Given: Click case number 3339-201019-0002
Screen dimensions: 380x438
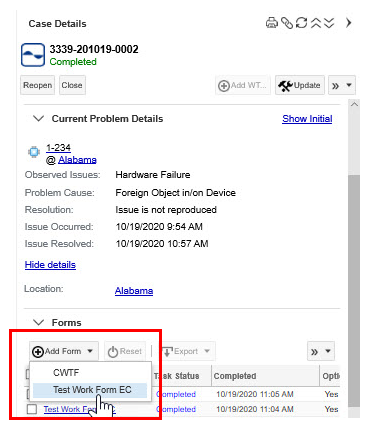Looking at the screenshot, I should (x=94, y=49).
